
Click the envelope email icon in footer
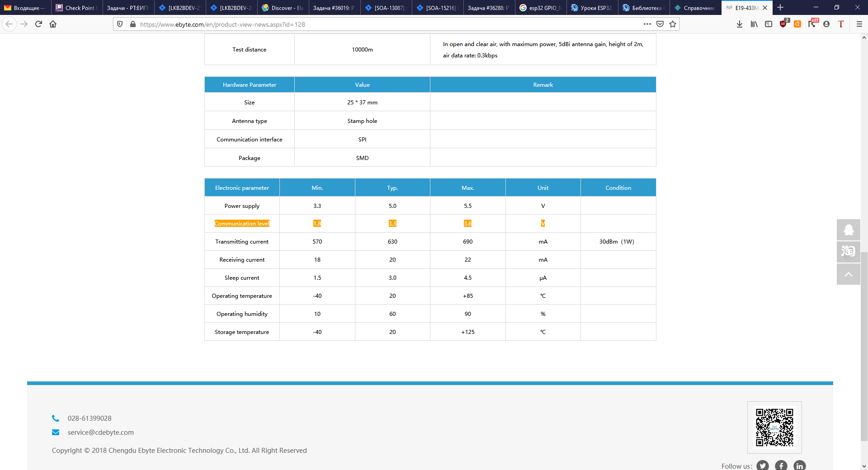click(56, 432)
